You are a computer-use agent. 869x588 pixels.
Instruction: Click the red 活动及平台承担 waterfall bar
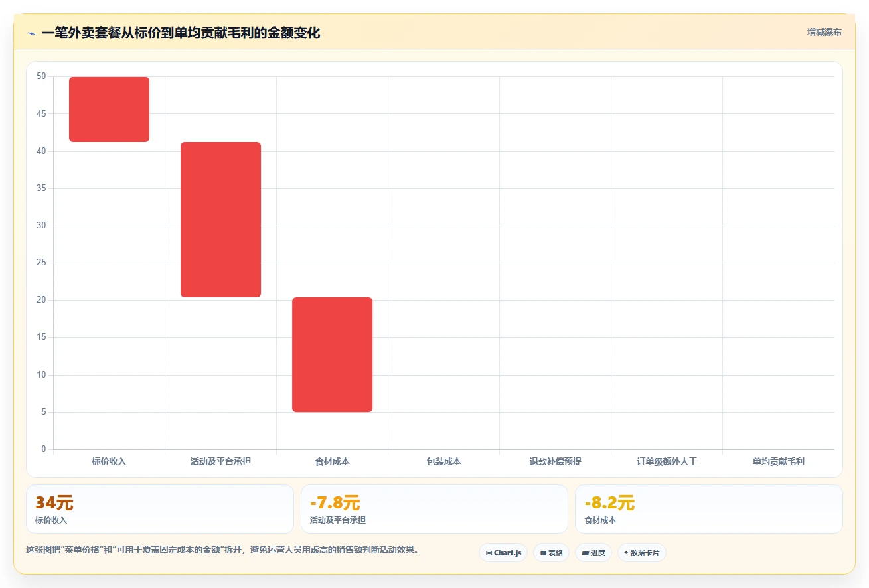pyautogui.click(x=221, y=220)
